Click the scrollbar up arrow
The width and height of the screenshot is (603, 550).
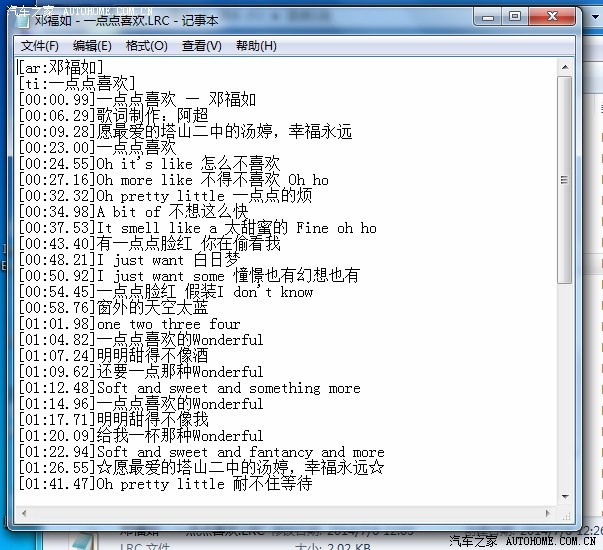(564, 67)
